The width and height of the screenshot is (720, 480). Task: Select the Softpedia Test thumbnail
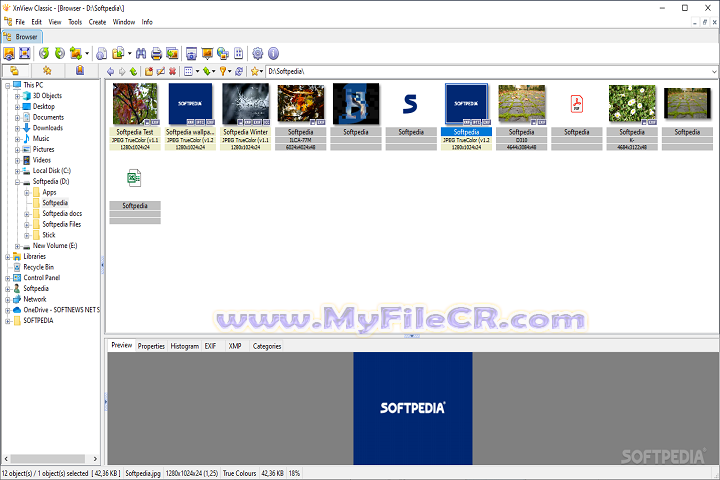(135, 116)
